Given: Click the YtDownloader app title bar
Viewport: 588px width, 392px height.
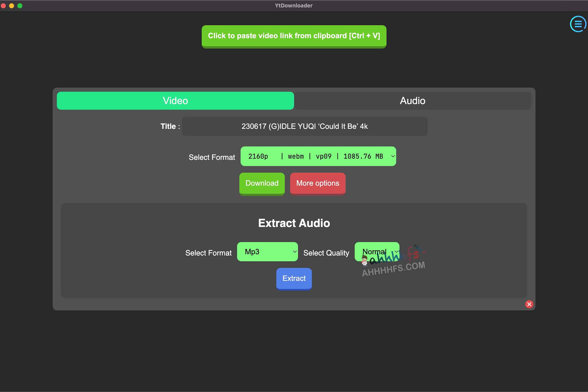Looking at the screenshot, I should coord(294,5).
